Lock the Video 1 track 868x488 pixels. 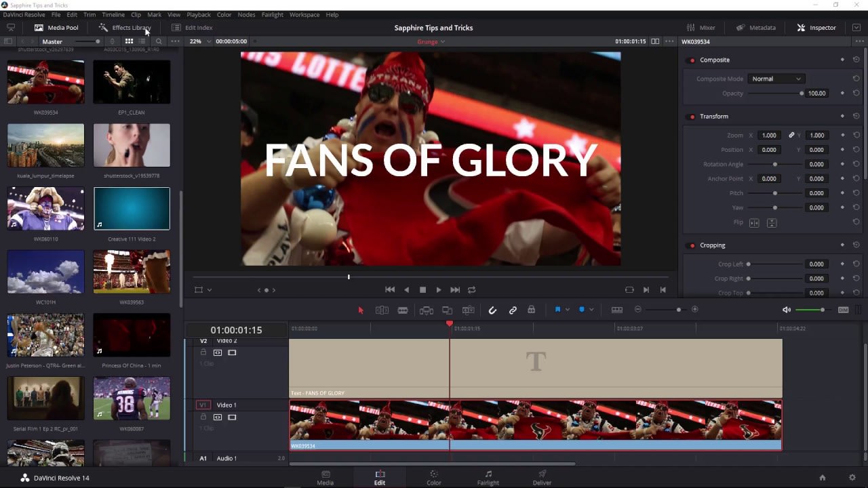coord(203,417)
